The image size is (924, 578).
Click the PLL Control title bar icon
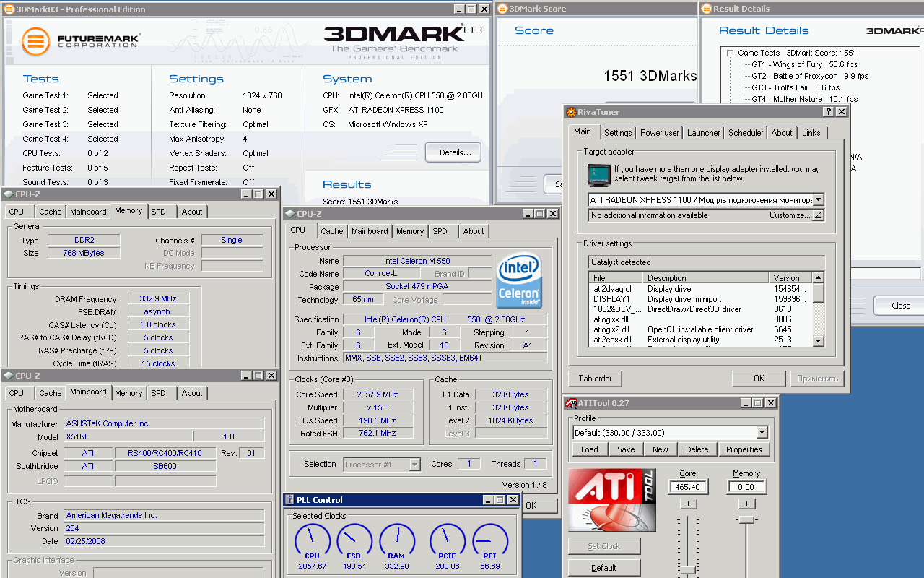289,500
